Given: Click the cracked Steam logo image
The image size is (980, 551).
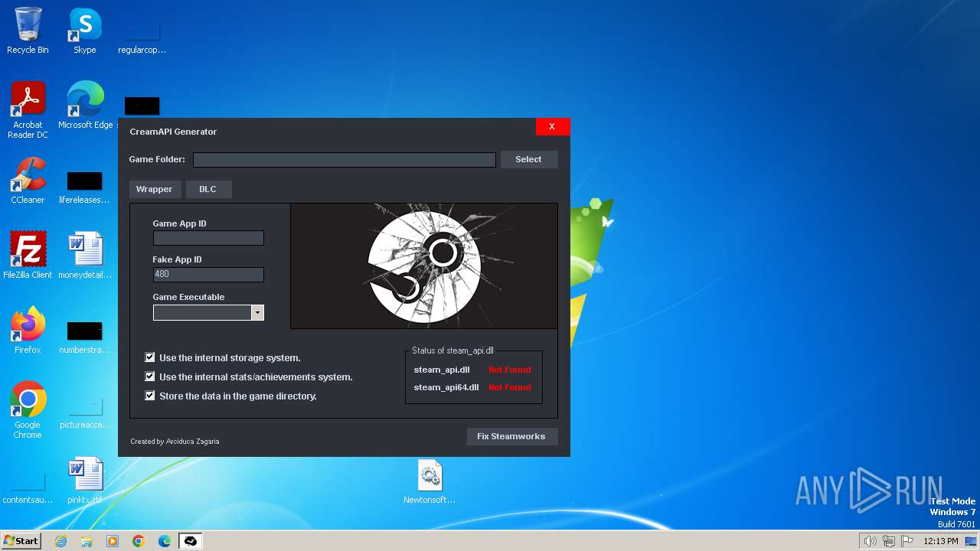Looking at the screenshot, I should [x=424, y=266].
